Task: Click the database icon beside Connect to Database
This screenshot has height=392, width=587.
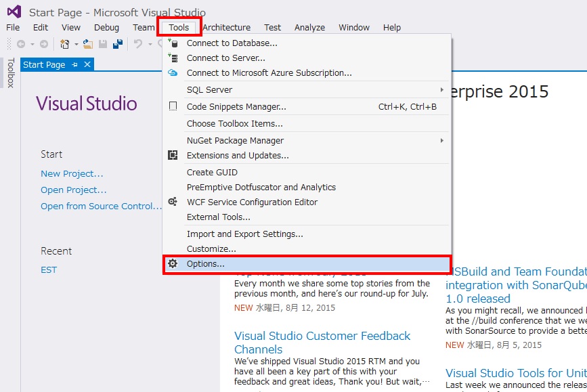Action: click(x=173, y=43)
